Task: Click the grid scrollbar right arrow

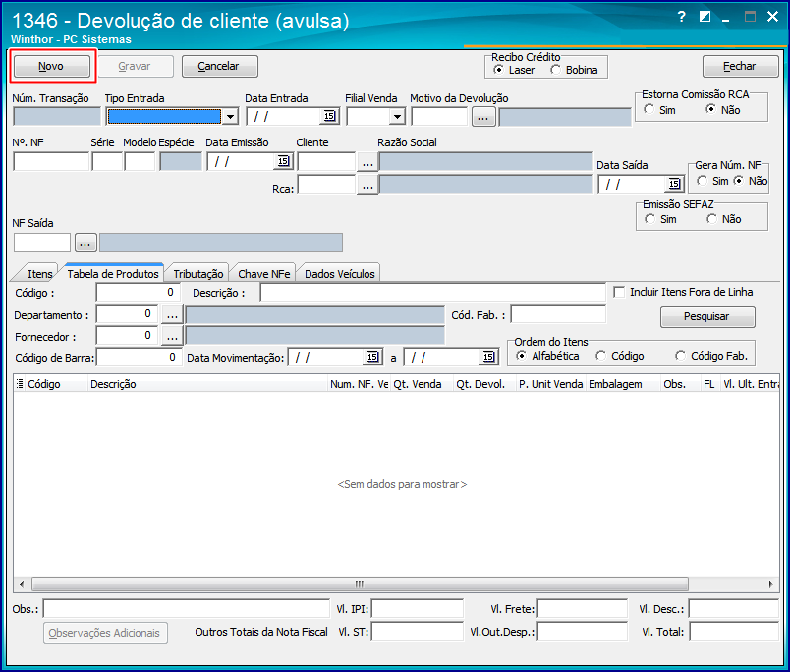Action: [771, 584]
